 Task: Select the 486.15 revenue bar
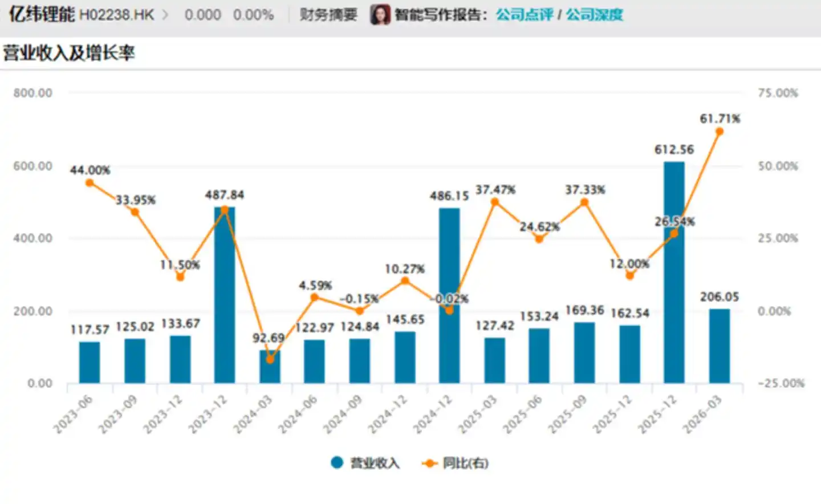coord(449,295)
